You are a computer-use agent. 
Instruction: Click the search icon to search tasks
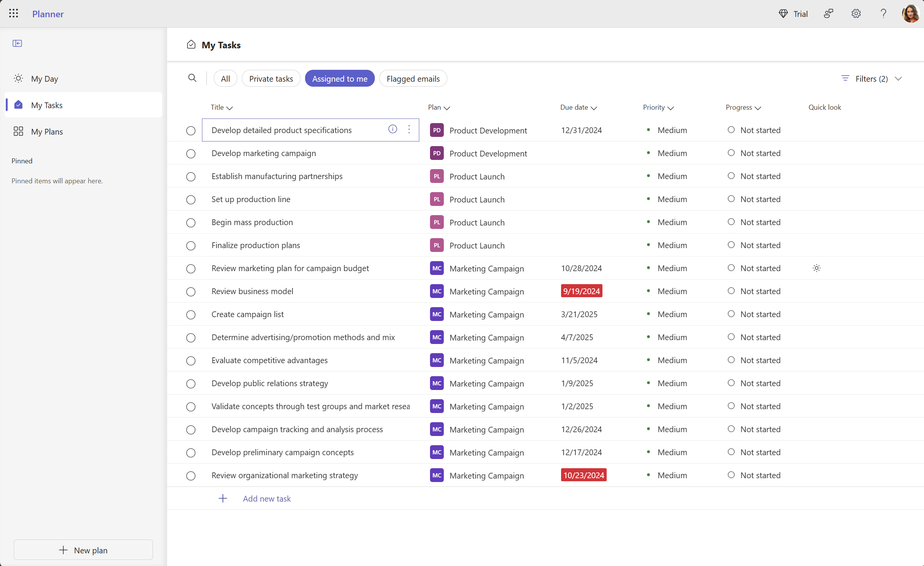pos(191,79)
